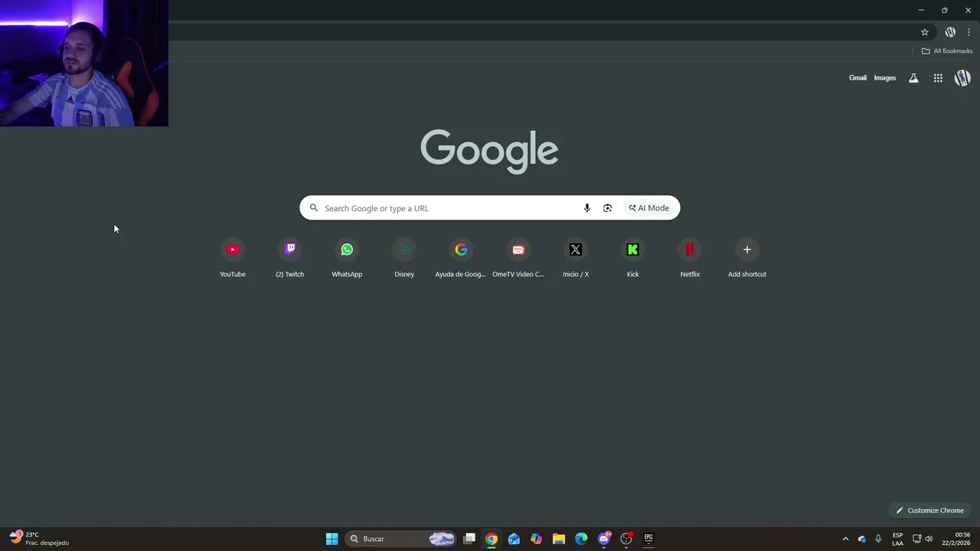Screen dimensions: 980x551
Task: Open the Twitch shortcut tile
Action: [289, 259]
